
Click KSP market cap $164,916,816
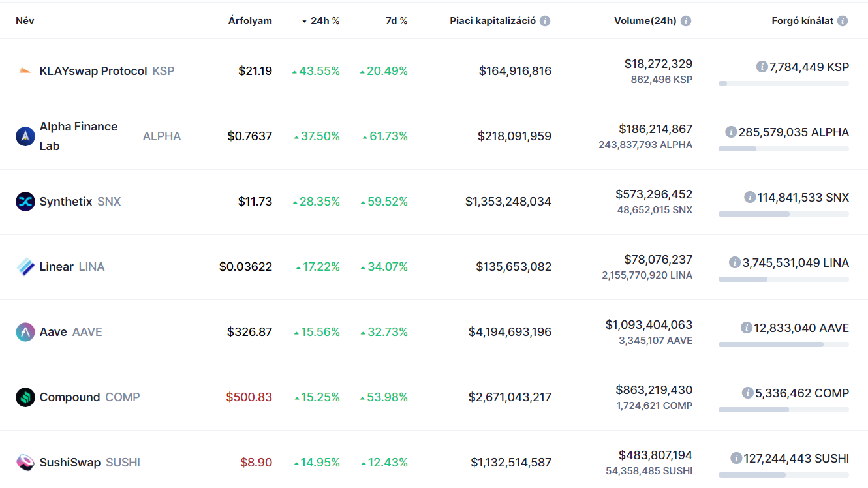pos(515,71)
